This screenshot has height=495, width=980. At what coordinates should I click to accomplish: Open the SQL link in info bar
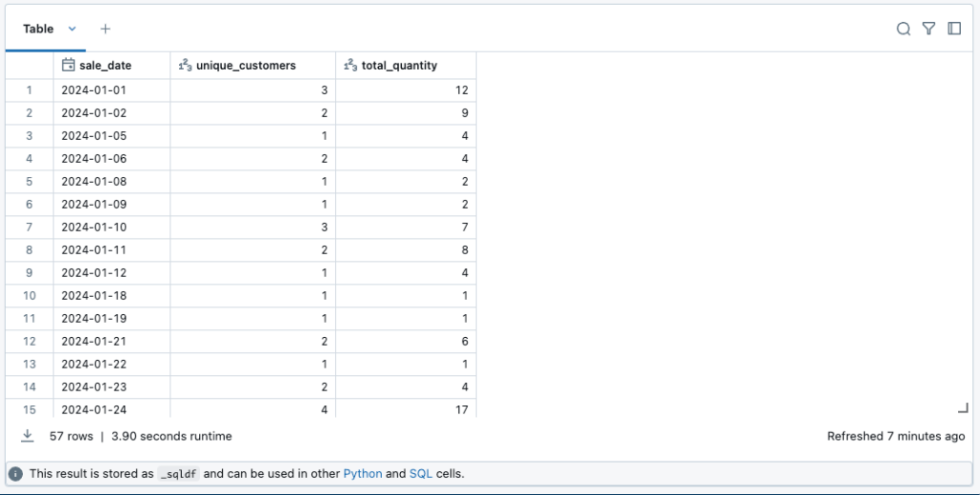pyautogui.click(x=420, y=474)
